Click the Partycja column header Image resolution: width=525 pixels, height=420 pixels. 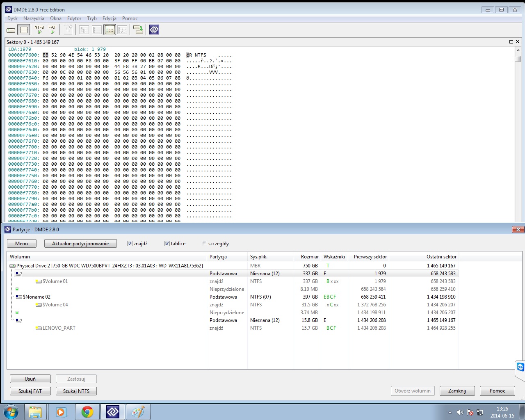[x=227, y=257]
